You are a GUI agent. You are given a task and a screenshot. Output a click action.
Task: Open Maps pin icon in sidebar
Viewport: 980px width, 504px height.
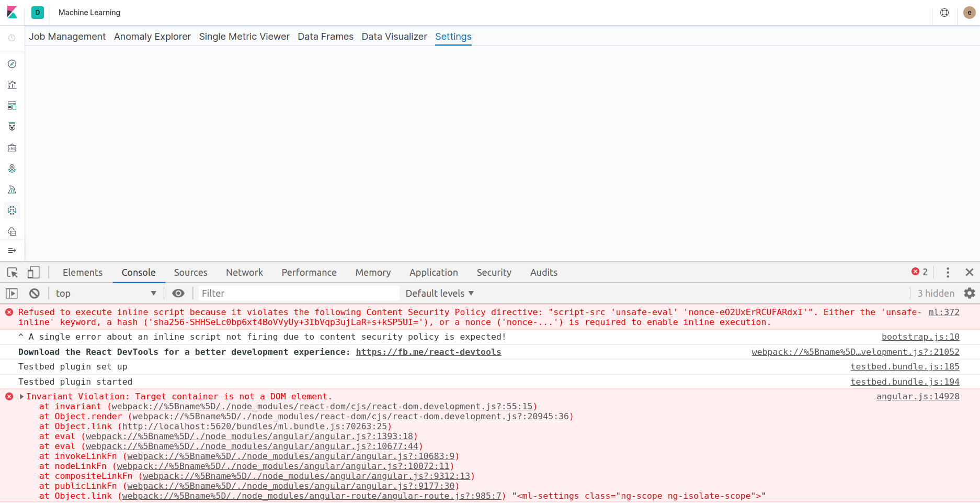[12, 169]
